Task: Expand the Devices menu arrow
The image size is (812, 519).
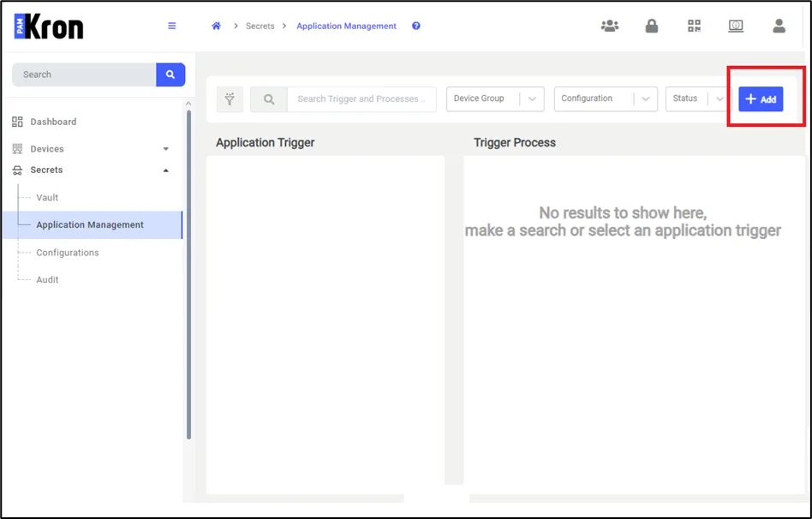Action: click(x=165, y=149)
